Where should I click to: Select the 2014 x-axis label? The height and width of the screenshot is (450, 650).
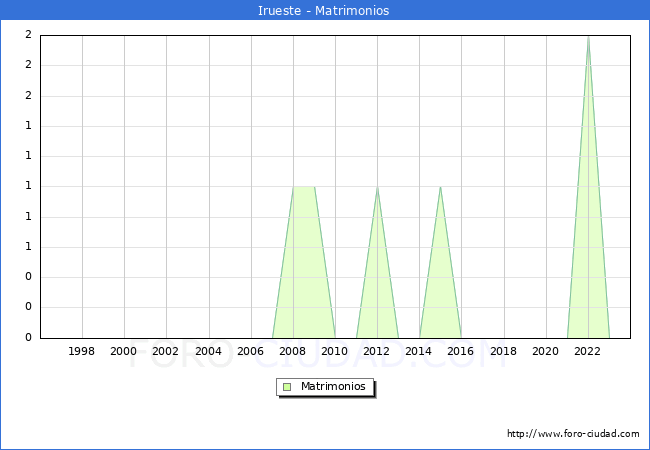(419, 352)
